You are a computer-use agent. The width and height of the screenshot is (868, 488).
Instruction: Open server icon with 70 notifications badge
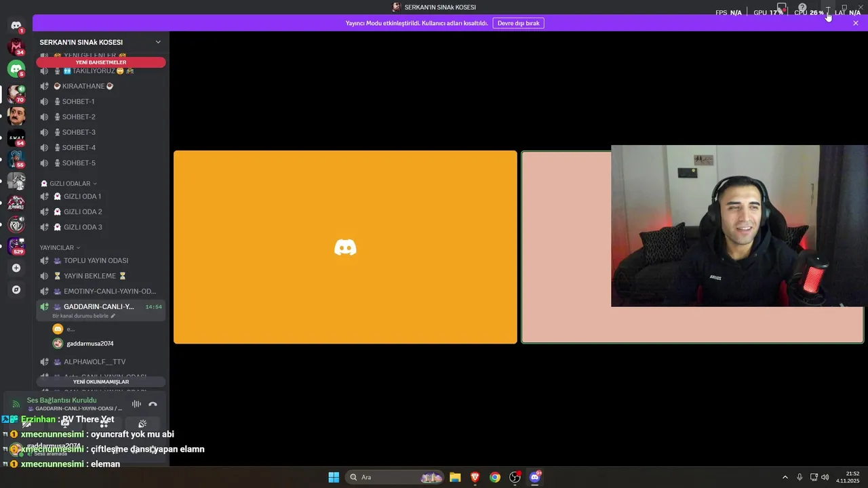[16, 94]
